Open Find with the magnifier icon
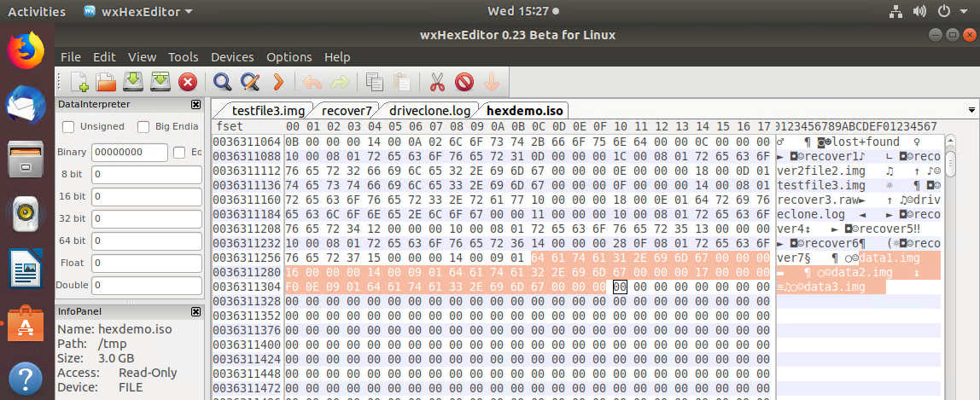Screen dimensions: 980x400 [x=223, y=82]
